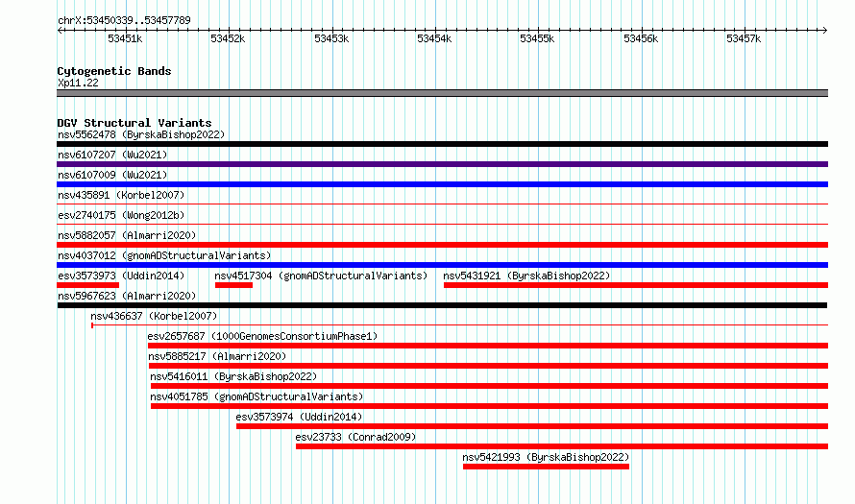Open nsv4051785 (gnomADStructuralVariants) label

(x=256, y=396)
